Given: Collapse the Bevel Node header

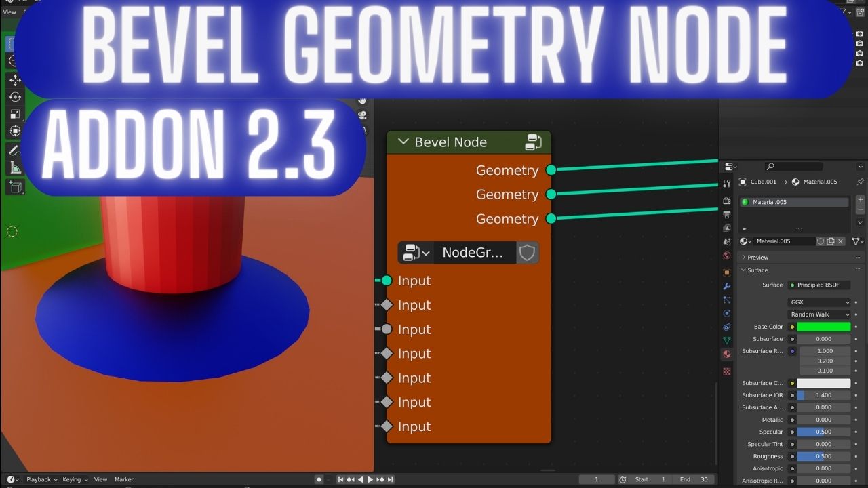Looking at the screenshot, I should (x=403, y=142).
